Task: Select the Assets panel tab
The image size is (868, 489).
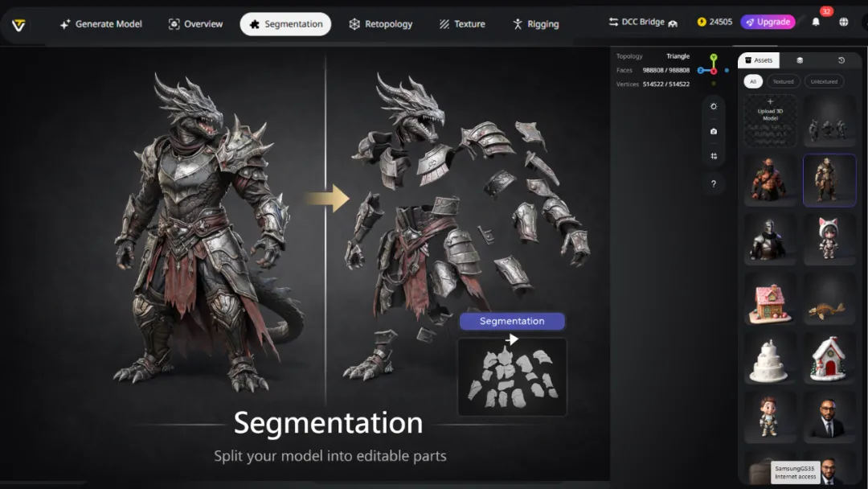Action: [759, 60]
